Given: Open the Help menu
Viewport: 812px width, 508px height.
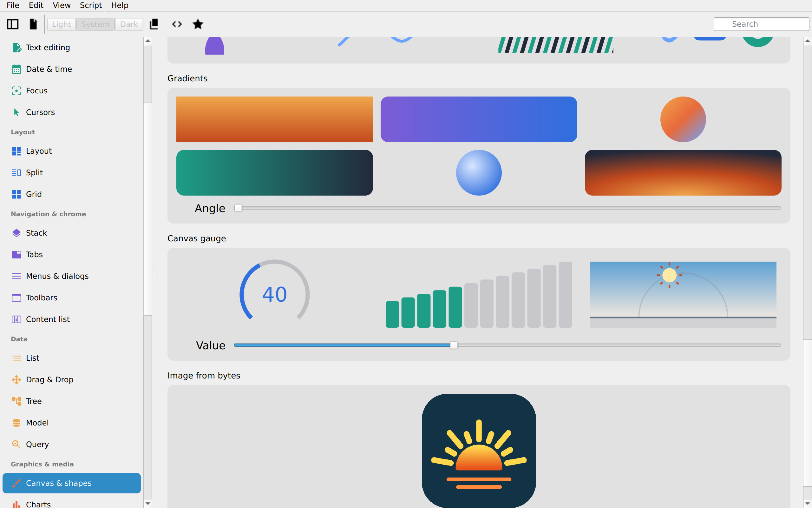Looking at the screenshot, I should [120, 5].
